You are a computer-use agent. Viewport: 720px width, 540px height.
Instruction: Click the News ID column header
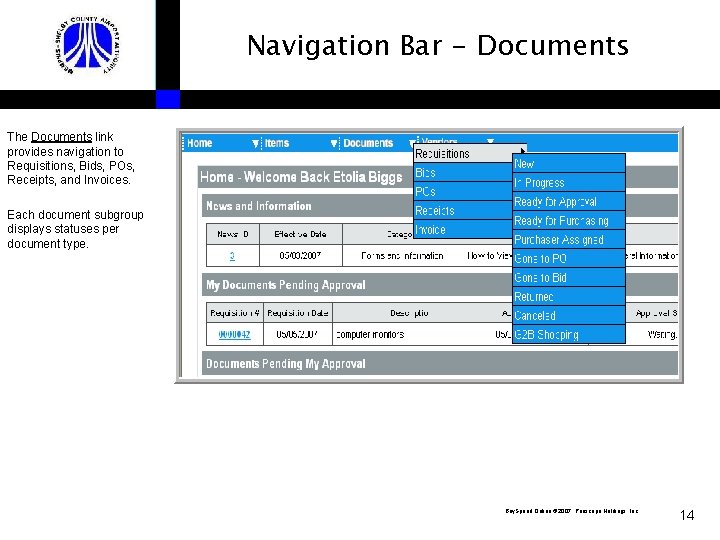point(233,234)
